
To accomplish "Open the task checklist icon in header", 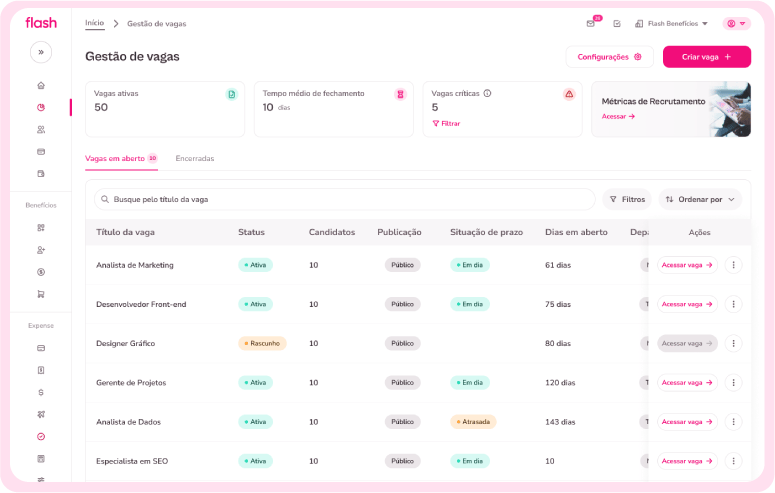I will coord(617,23).
